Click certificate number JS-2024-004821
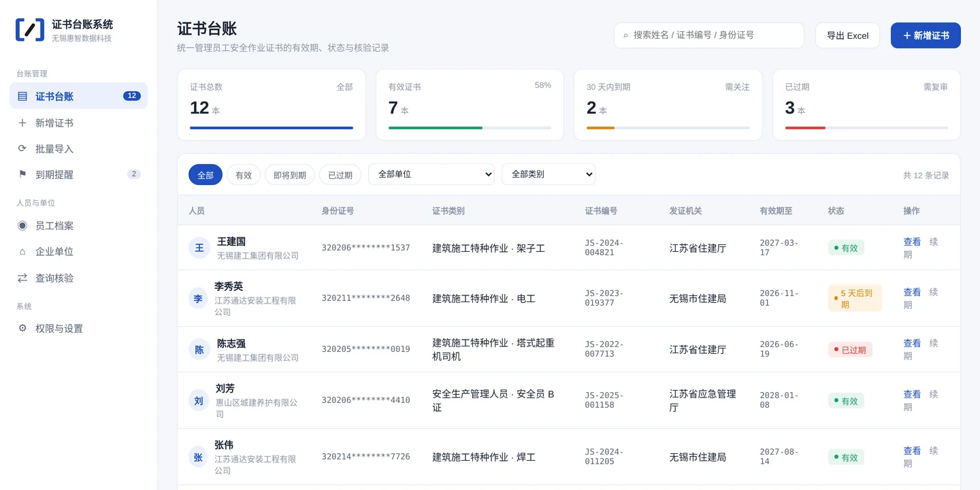 pyautogui.click(x=604, y=248)
